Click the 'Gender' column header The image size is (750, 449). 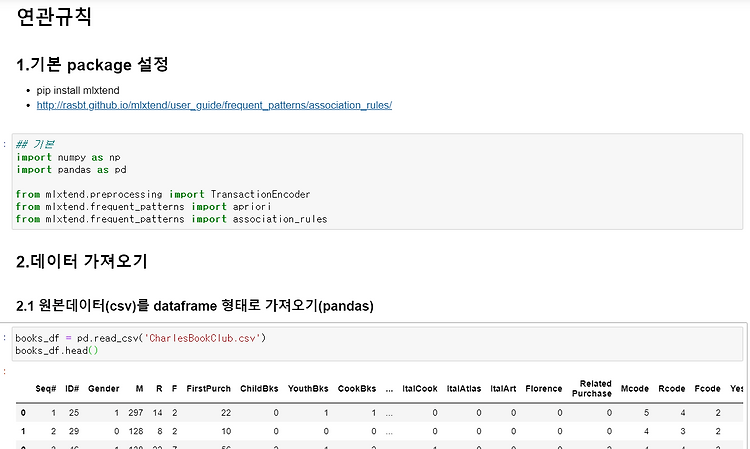103,389
